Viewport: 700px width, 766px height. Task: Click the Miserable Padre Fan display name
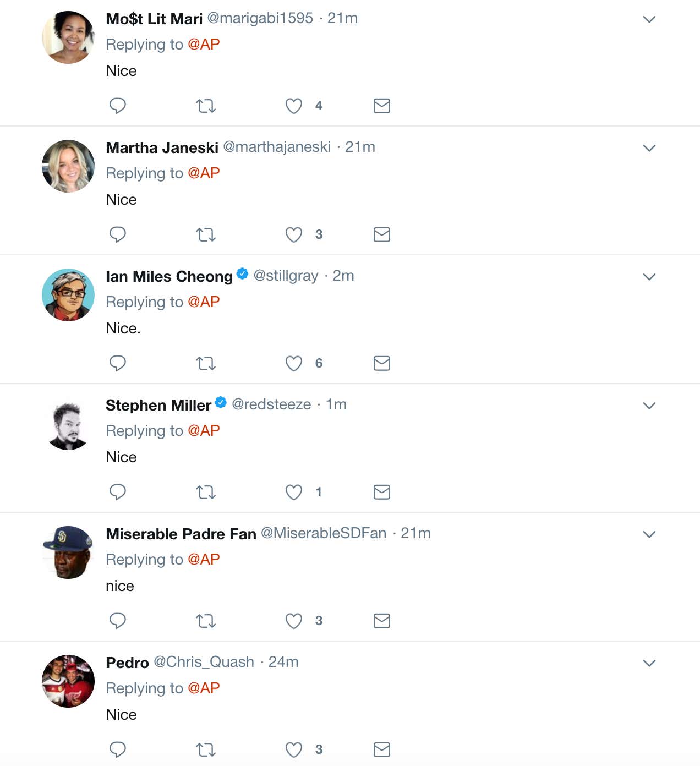[181, 534]
